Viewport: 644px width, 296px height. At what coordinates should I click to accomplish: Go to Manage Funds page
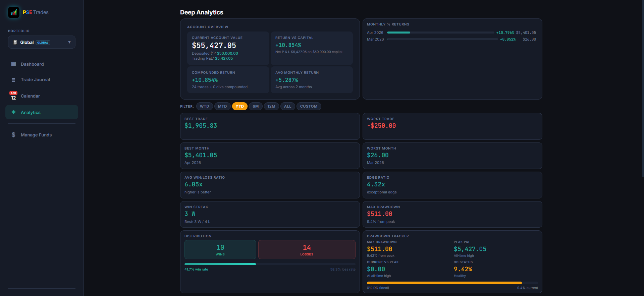point(36,135)
